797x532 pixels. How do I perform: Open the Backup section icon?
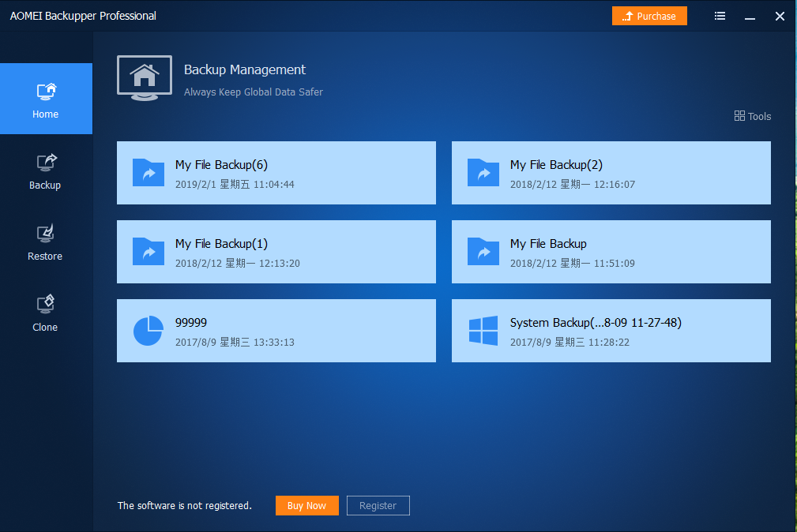46,162
